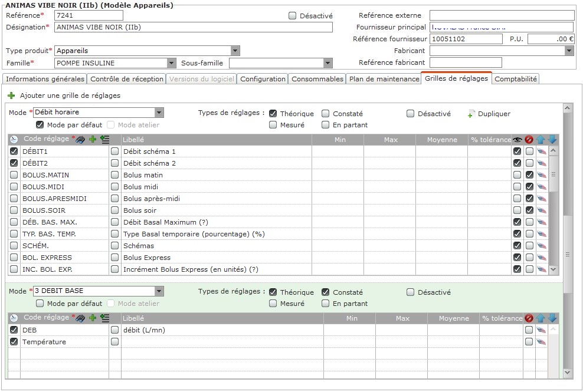This screenshot has width=583, height=392.
Task: Open the Mode dropdown showing Débit horaire
Action: coord(159,112)
